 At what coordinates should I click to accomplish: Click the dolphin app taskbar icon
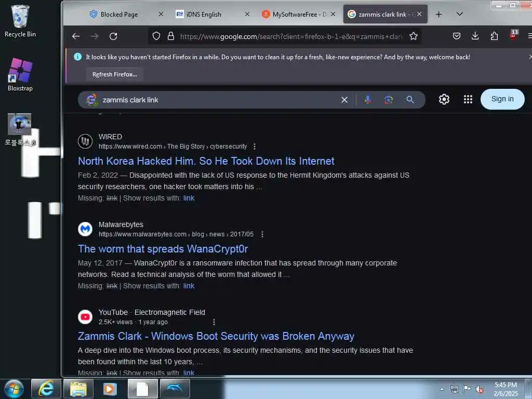pyautogui.click(x=175, y=389)
